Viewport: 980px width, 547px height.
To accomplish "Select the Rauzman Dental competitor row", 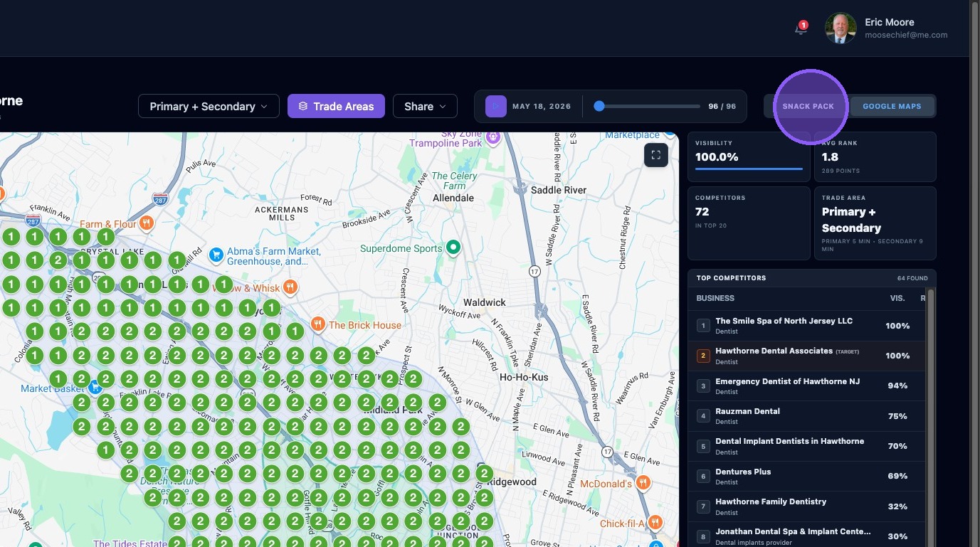I will click(x=806, y=416).
